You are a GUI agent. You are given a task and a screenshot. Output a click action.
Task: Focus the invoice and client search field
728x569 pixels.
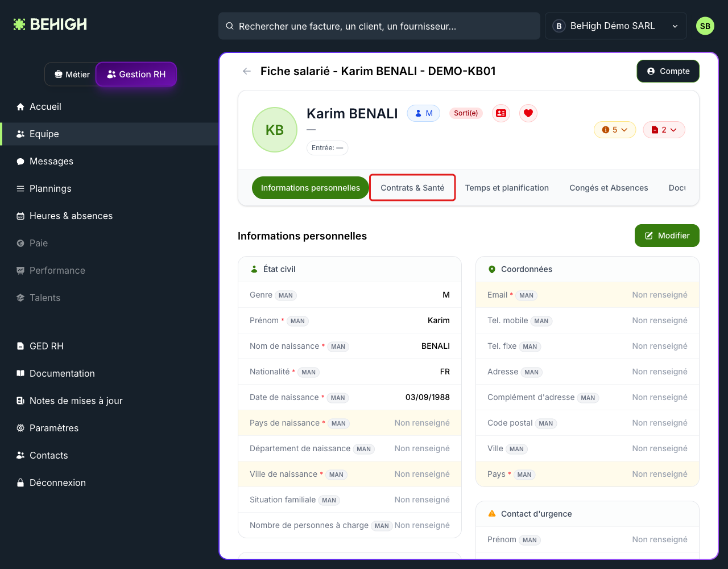tap(379, 26)
